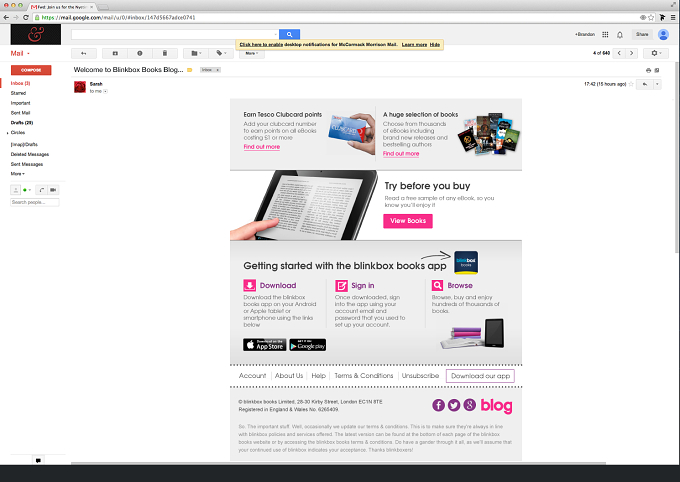Image resolution: width=680 pixels, height=482 pixels.
Task: Open the Mail switcher dropdown
Action: point(20,53)
